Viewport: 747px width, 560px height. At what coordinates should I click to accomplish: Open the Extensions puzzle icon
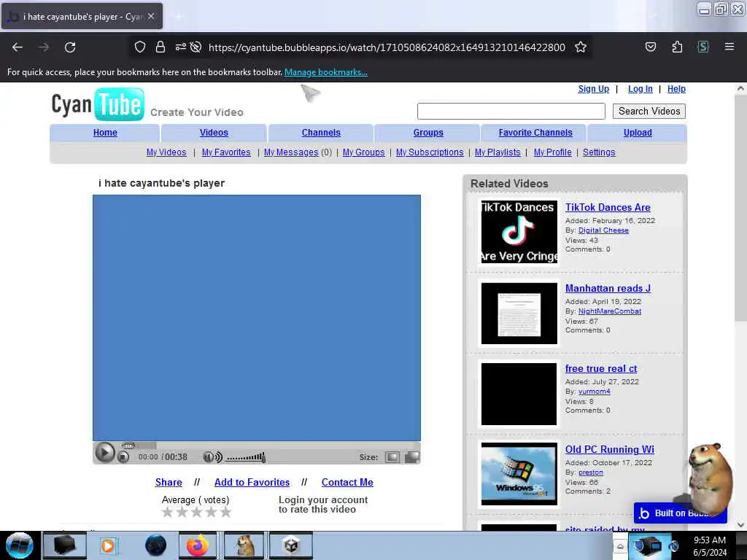(x=677, y=47)
